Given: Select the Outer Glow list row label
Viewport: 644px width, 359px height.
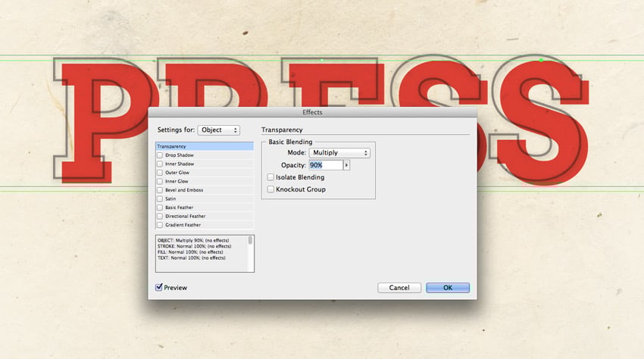Looking at the screenshot, I should click(x=177, y=173).
